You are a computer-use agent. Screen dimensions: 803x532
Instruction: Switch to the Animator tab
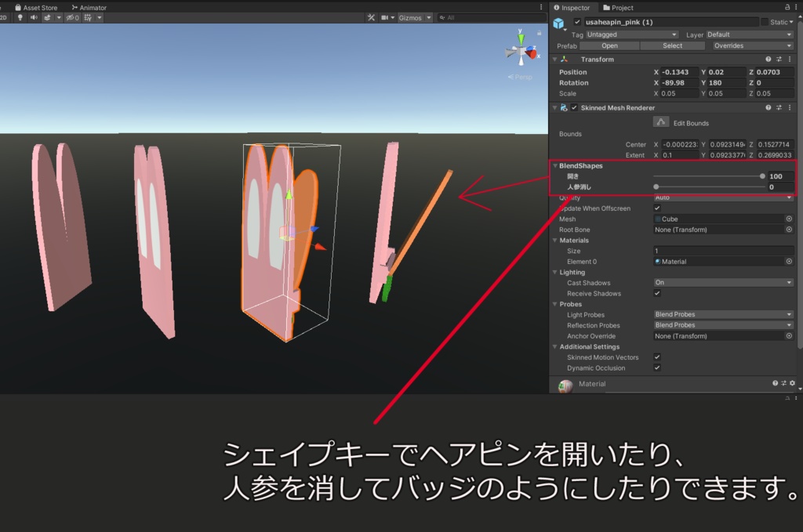[89, 8]
